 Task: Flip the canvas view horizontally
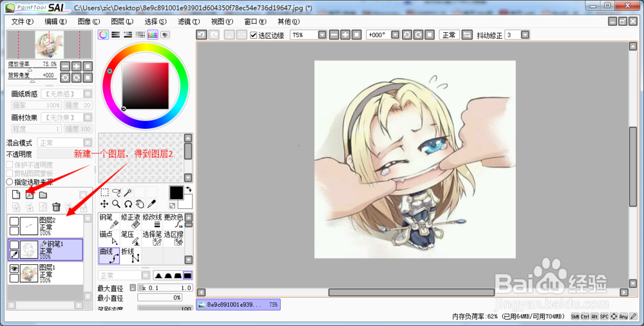pyautogui.click(x=467, y=35)
